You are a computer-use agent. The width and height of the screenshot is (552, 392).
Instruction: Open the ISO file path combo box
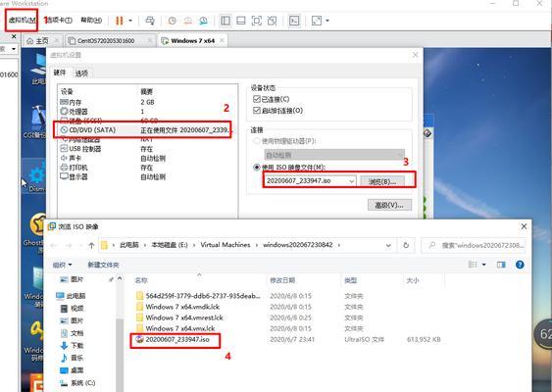310,181
